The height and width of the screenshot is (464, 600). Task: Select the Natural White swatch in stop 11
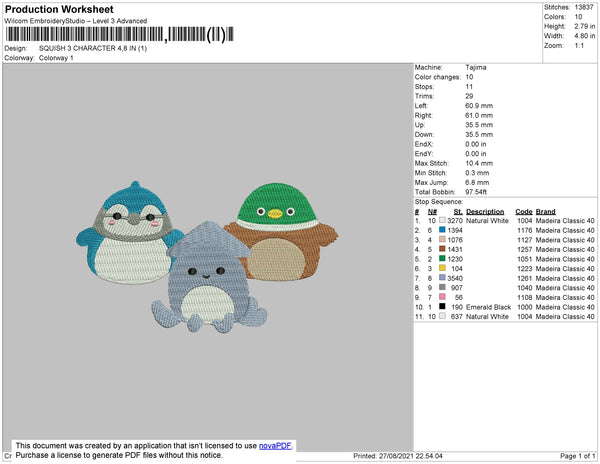(442, 316)
